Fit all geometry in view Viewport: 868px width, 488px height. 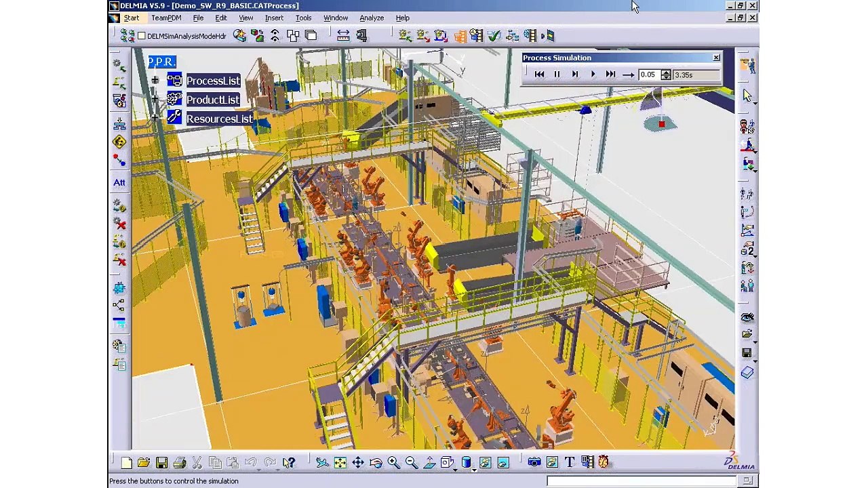(x=340, y=463)
